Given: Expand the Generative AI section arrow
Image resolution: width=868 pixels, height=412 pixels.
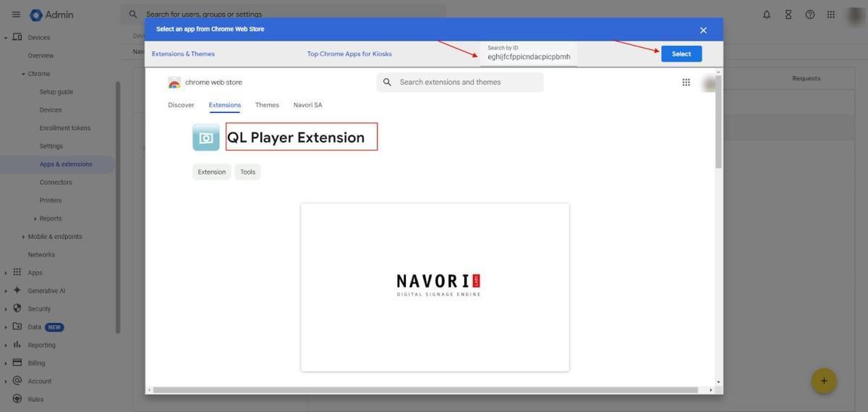Looking at the screenshot, I should (6, 291).
